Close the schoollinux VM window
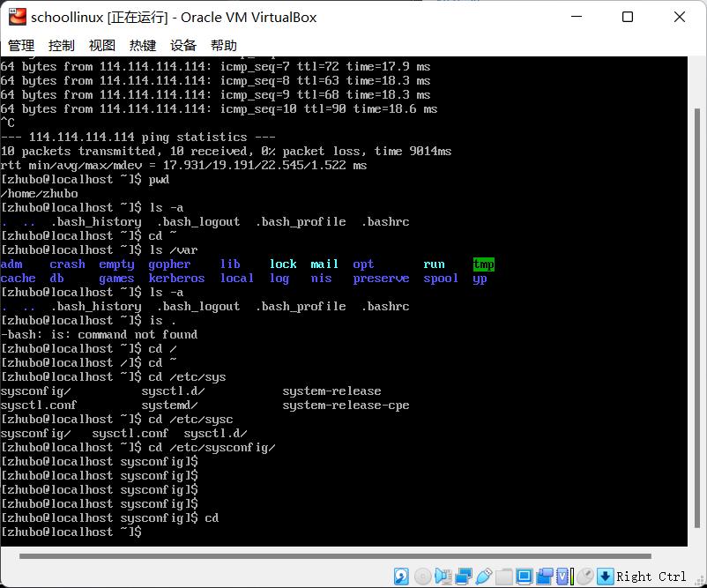 pyautogui.click(x=680, y=17)
